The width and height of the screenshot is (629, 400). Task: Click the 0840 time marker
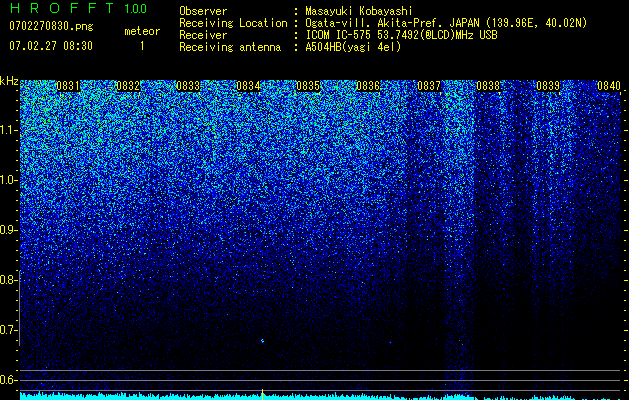609,86
